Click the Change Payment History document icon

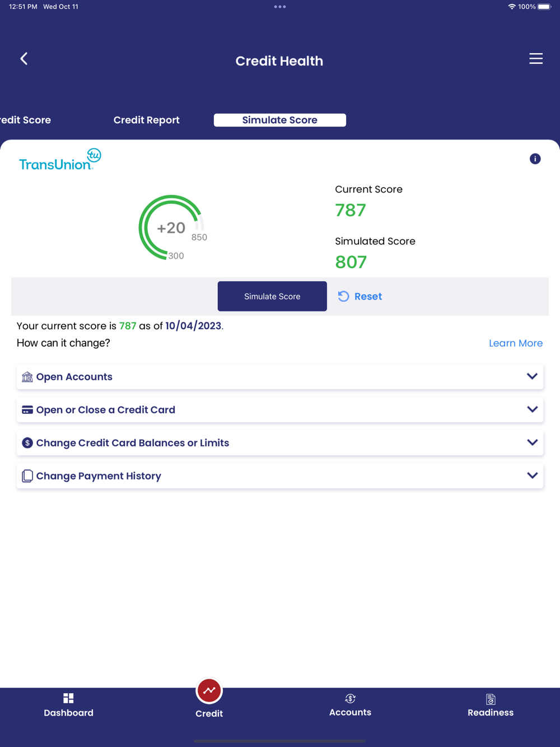pyautogui.click(x=27, y=476)
